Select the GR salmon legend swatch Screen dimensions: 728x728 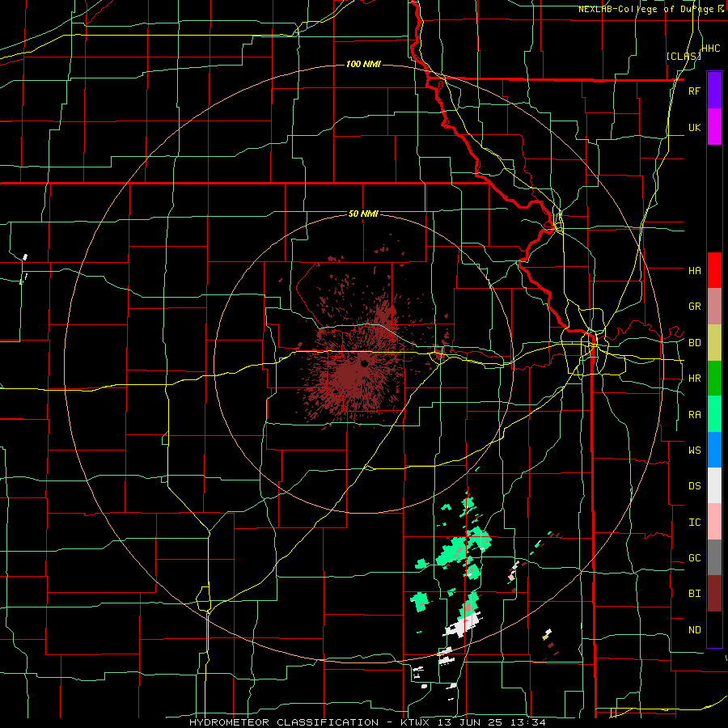(x=714, y=307)
